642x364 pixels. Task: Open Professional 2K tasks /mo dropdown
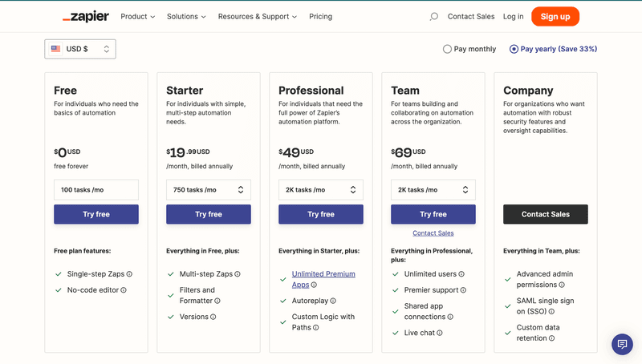pyautogui.click(x=320, y=190)
